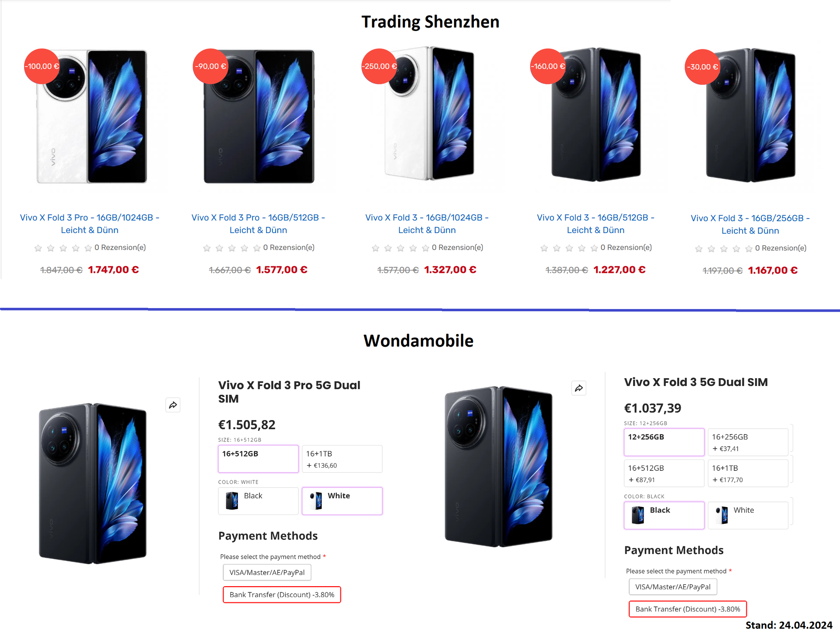Select 12+256GB size option
This screenshot has width=840, height=640.
tap(664, 442)
